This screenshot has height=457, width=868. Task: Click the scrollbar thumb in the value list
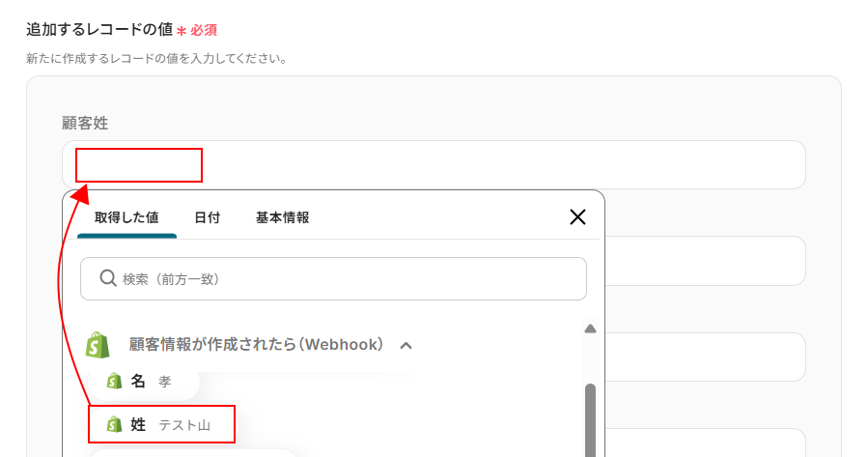pyautogui.click(x=590, y=420)
